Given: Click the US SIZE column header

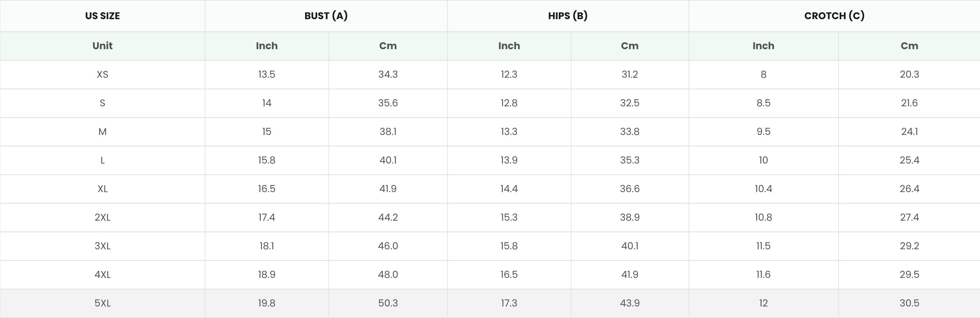Looking at the screenshot, I should coord(102,16).
